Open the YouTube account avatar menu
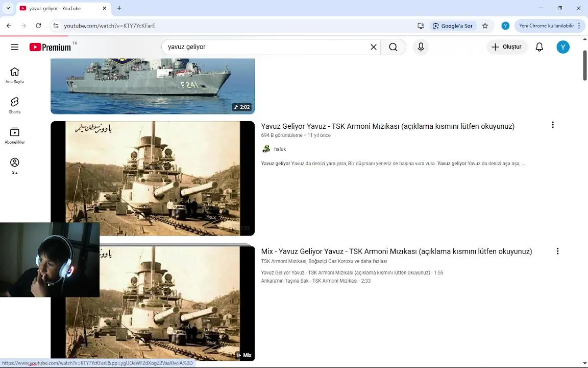588x368 pixels. click(562, 47)
